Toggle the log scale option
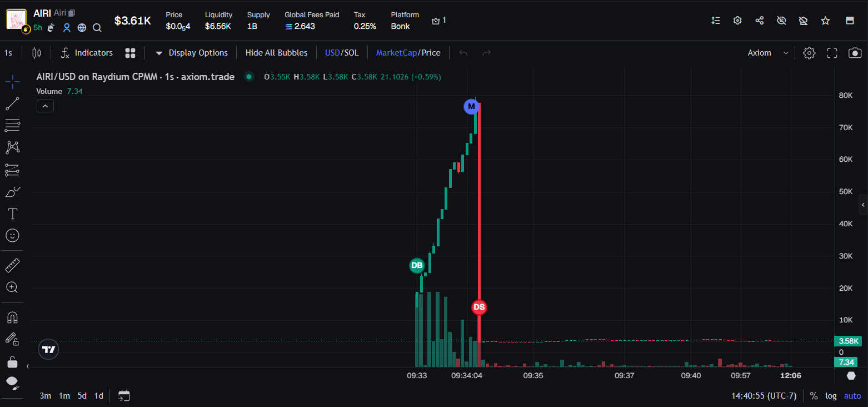Image resolution: width=868 pixels, height=407 pixels. (831, 396)
